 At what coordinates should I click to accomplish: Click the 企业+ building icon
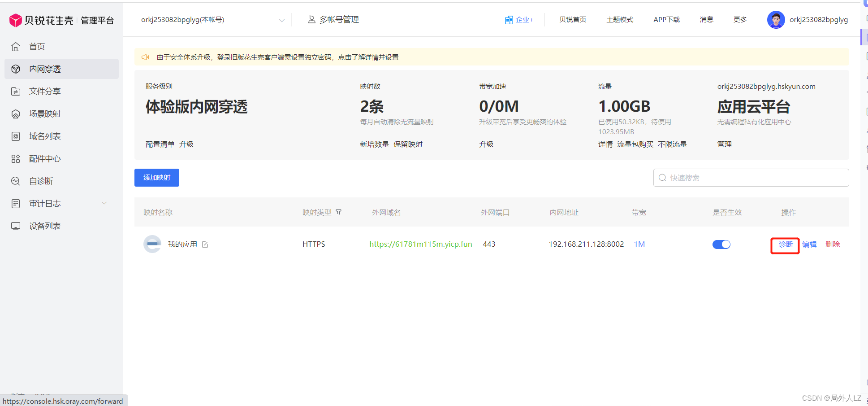(509, 20)
